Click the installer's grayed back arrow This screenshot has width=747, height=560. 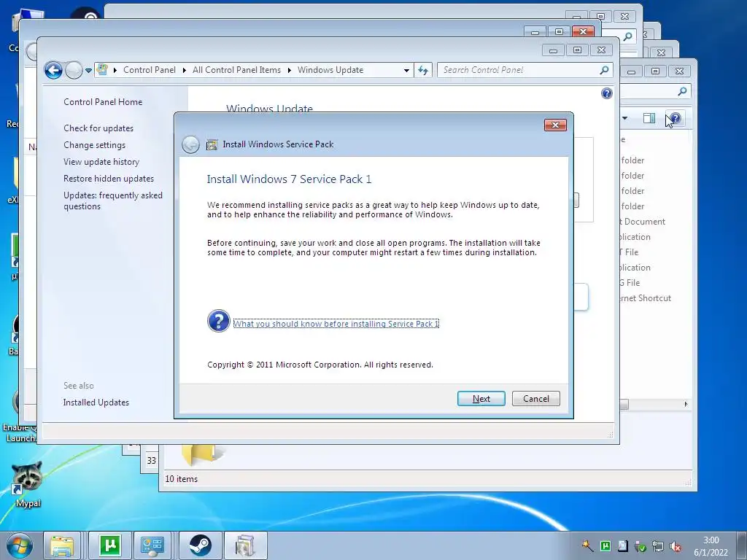190,145
